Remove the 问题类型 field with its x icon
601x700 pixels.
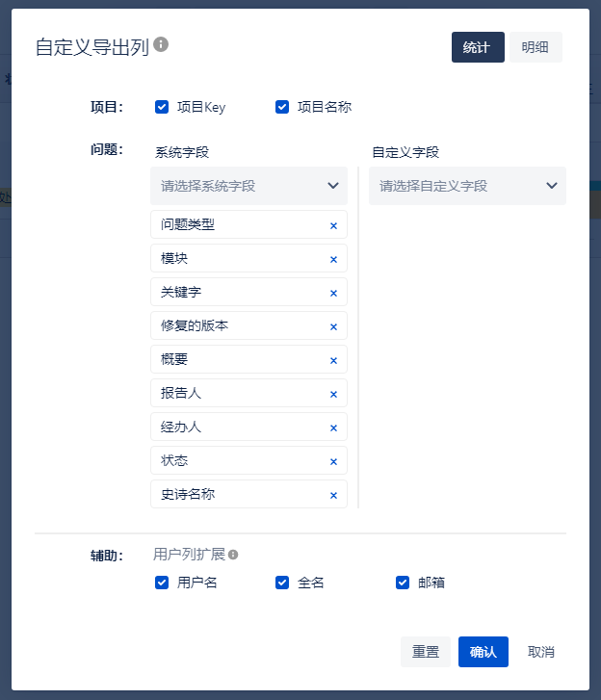tap(333, 225)
